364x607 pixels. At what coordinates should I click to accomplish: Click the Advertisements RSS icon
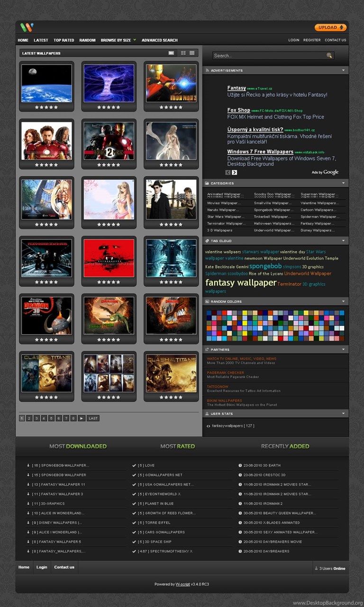pos(207,70)
